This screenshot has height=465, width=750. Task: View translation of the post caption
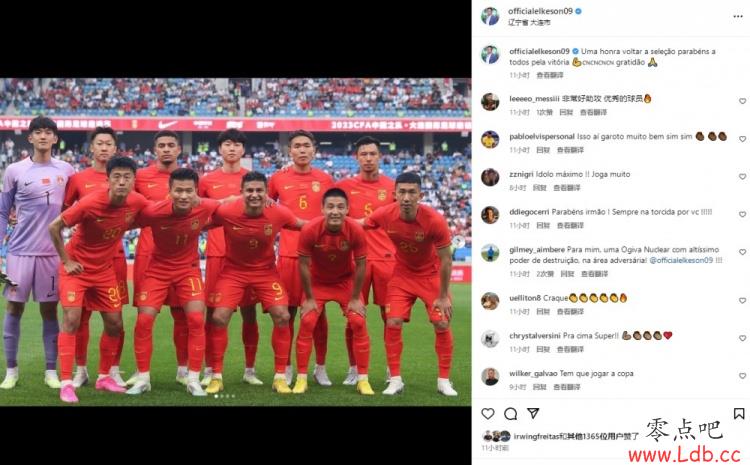pos(550,75)
